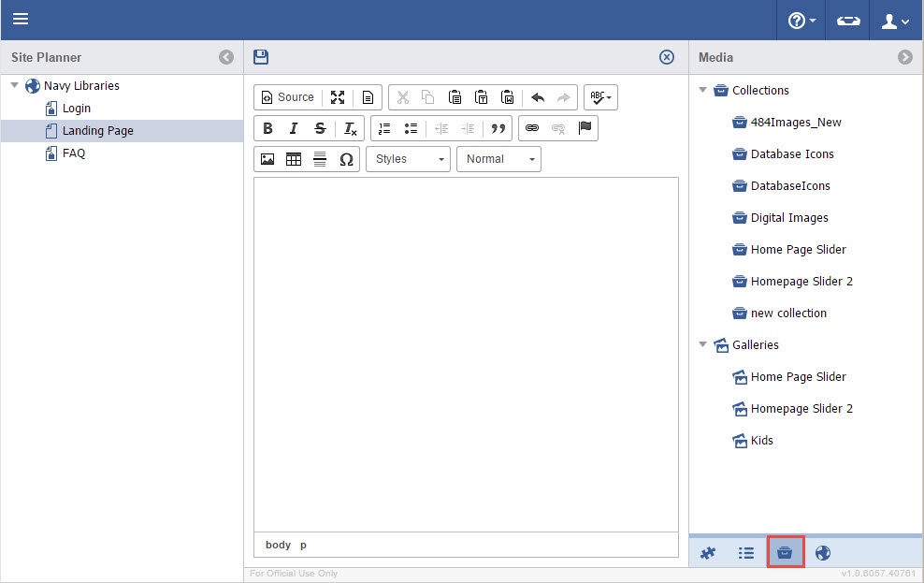Open the Styles dropdown
The height and width of the screenshot is (583, 924).
point(408,159)
